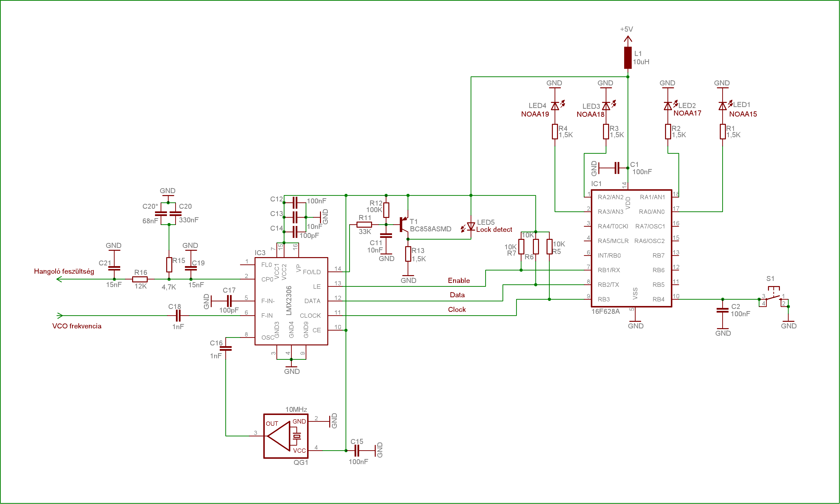Image resolution: width=840 pixels, height=504 pixels.
Task: Click the R2 resistor symbol
Action: tap(668, 132)
